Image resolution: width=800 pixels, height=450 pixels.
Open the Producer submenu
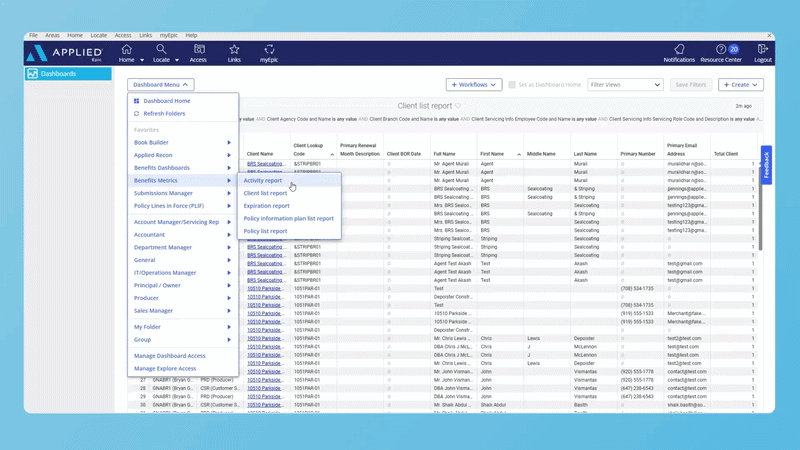183,298
